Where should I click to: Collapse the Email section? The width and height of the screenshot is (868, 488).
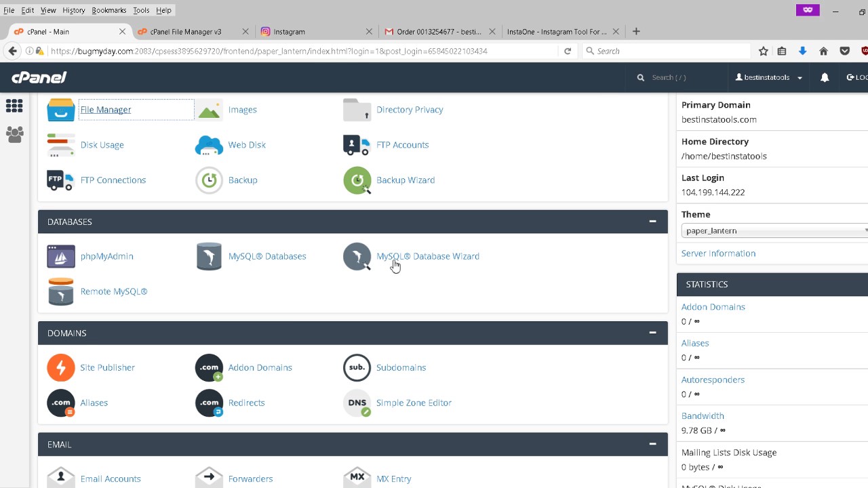point(652,444)
